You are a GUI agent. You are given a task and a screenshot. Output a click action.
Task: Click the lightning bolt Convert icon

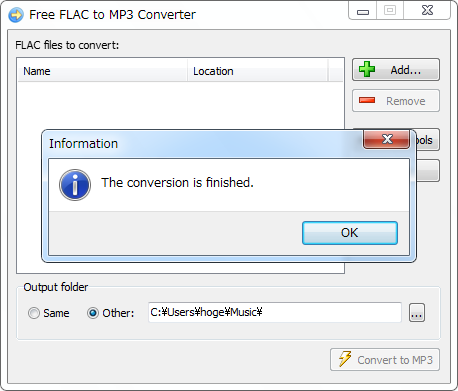click(345, 359)
